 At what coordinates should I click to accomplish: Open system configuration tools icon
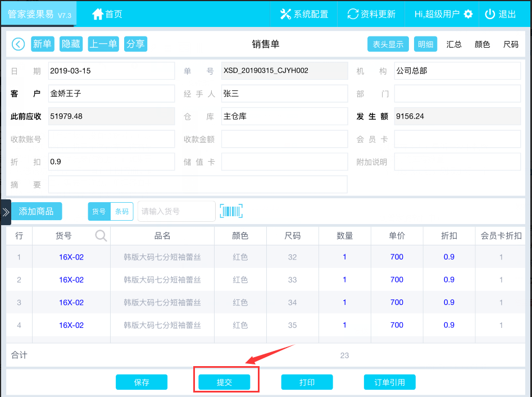point(285,14)
